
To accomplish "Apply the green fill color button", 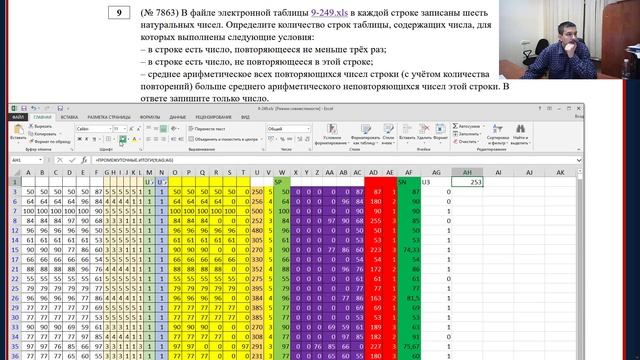I will pyautogui.click(x=122, y=140).
